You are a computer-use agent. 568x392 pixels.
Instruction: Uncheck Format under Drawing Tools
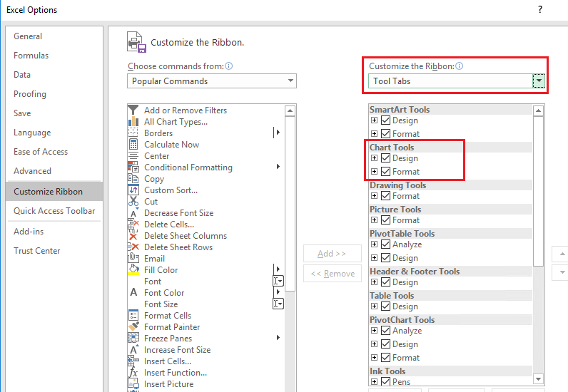386,195
